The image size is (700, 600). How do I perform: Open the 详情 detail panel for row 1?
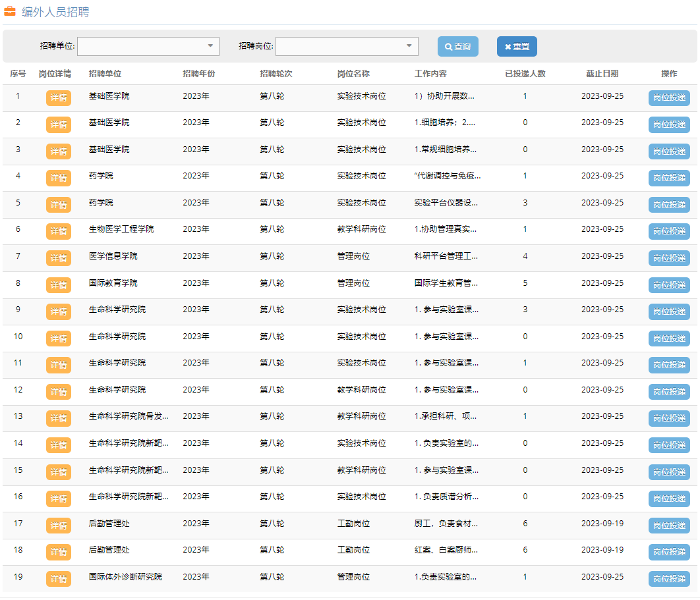tap(57, 97)
